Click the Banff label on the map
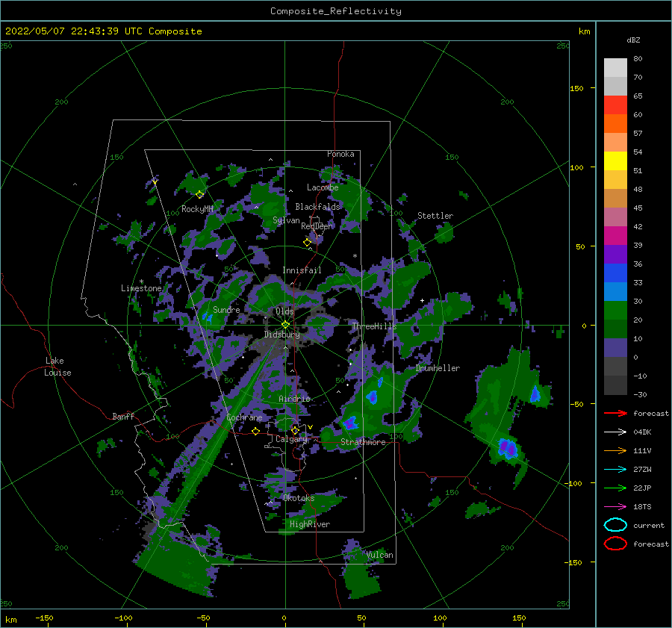The height and width of the screenshot is (628, 672). [123, 417]
